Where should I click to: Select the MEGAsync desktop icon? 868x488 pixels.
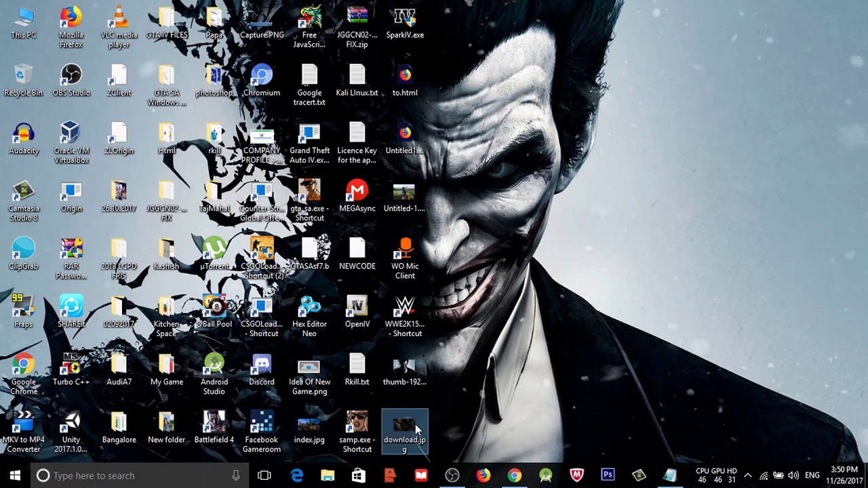point(357,197)
